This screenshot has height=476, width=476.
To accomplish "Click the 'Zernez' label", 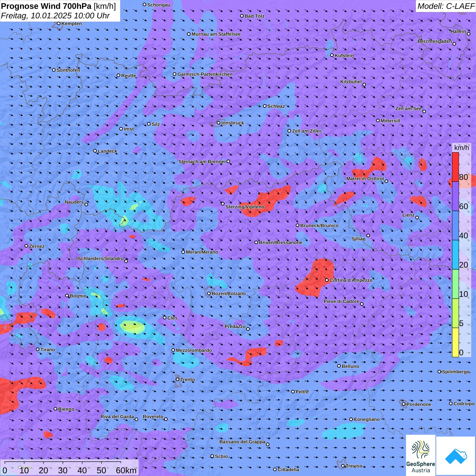I will (x=37, y=246).
